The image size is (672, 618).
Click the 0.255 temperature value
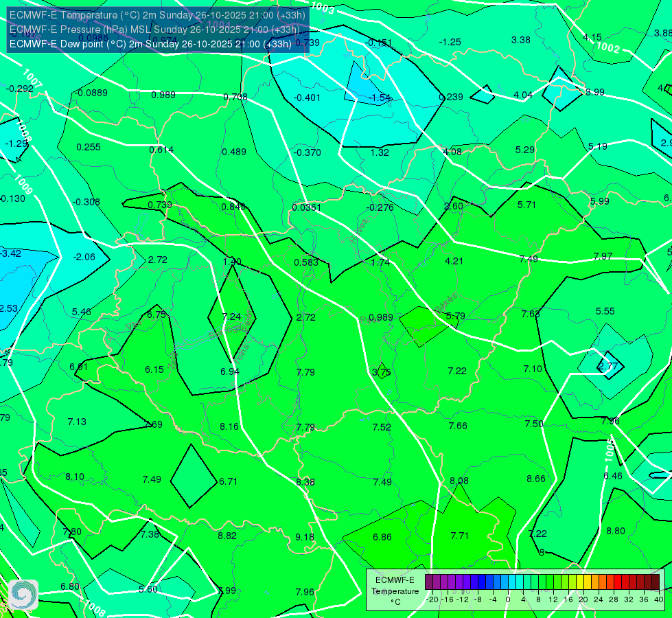coord(89,147)
